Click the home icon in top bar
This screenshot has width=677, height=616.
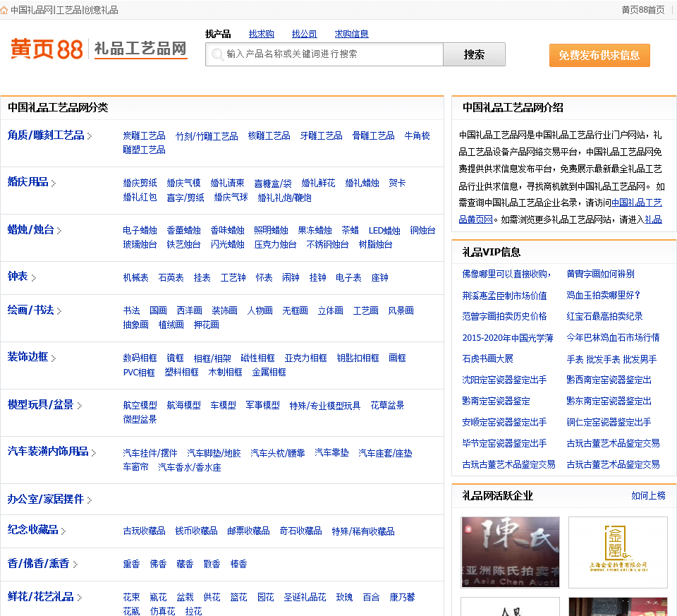(x=5, y=10)
